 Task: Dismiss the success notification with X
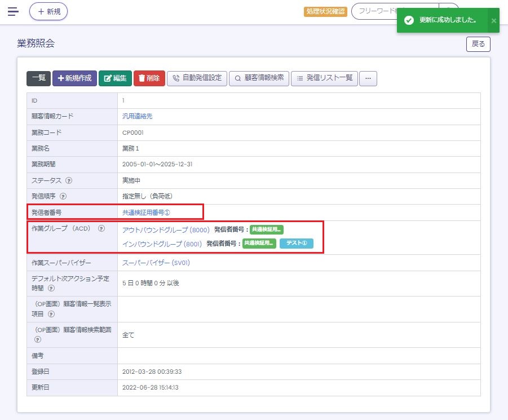pyautogui.click(x=493, y=20)
